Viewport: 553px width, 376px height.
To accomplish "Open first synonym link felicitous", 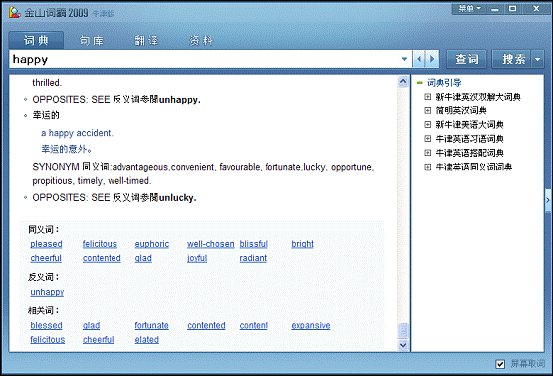I will [x=100, y=244].
